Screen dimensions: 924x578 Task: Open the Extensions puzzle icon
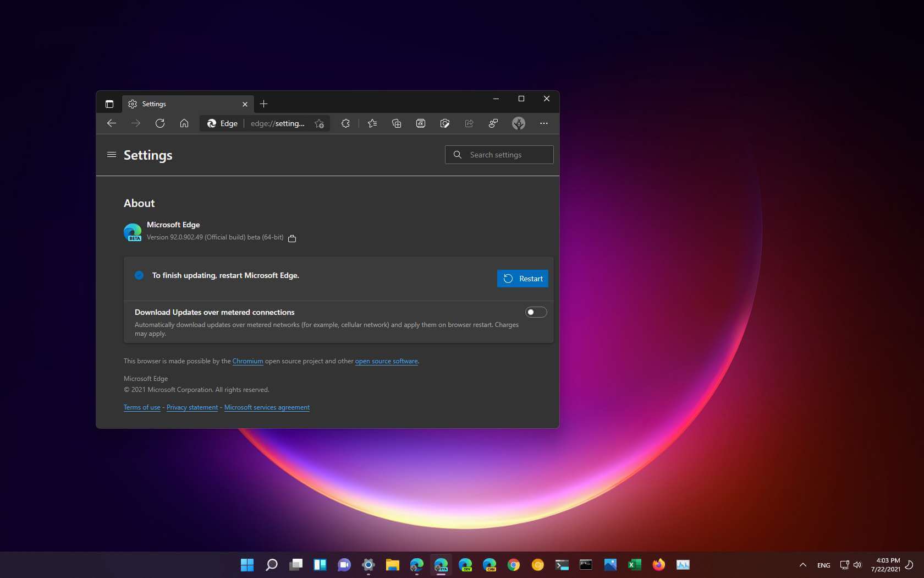(x=345, y=123)
